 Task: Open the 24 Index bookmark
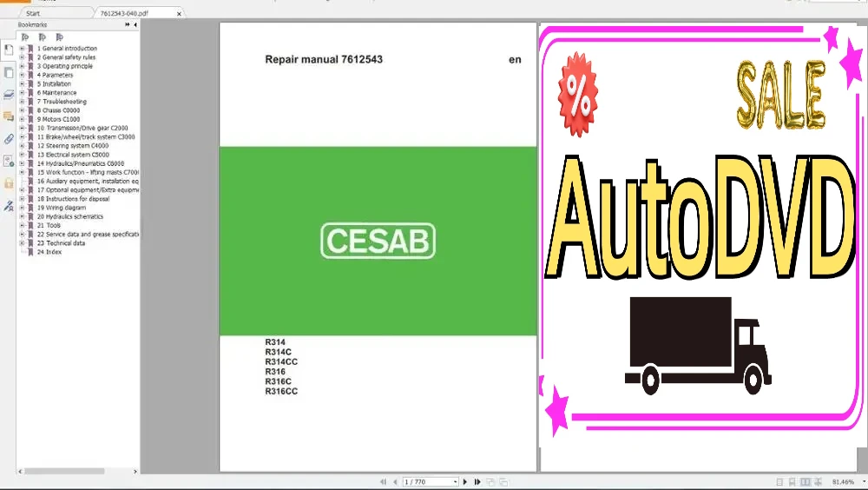(49, 252)
